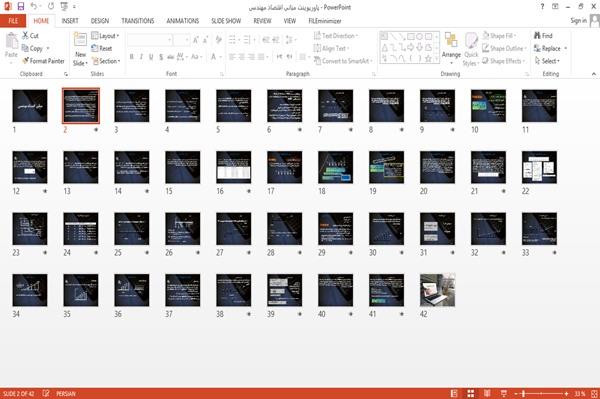Screen dimensions: 600x399
Task: Click the zoom in plus button
Action: tap(566, 393)
